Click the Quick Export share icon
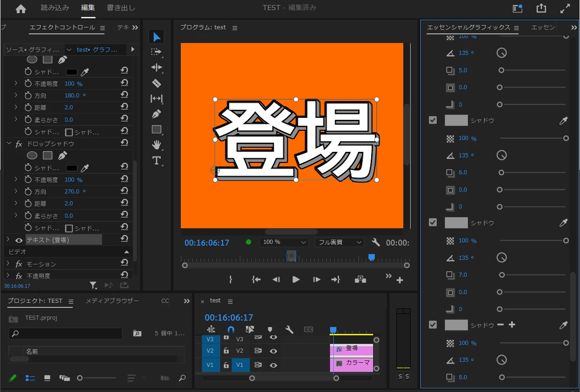 [541, 8]
